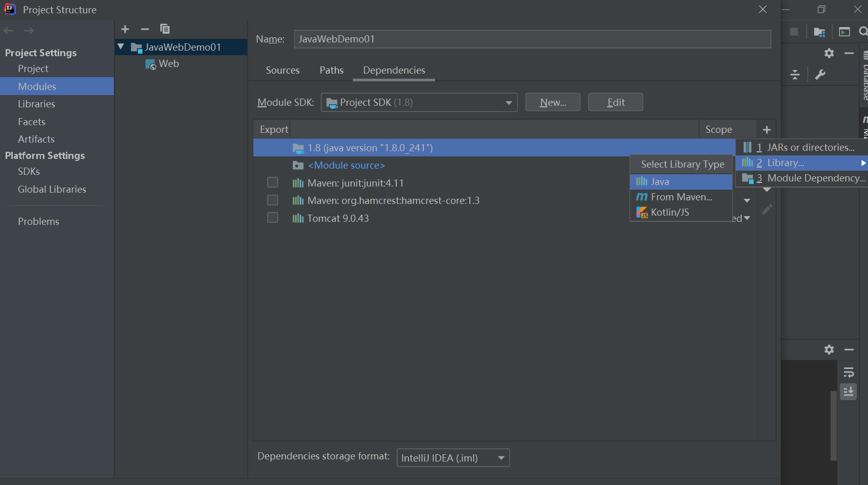This screenshot has height=485, width=868.
Task: Click the IntelliJ IDEA logo icon
Action: tap(10, 9)
